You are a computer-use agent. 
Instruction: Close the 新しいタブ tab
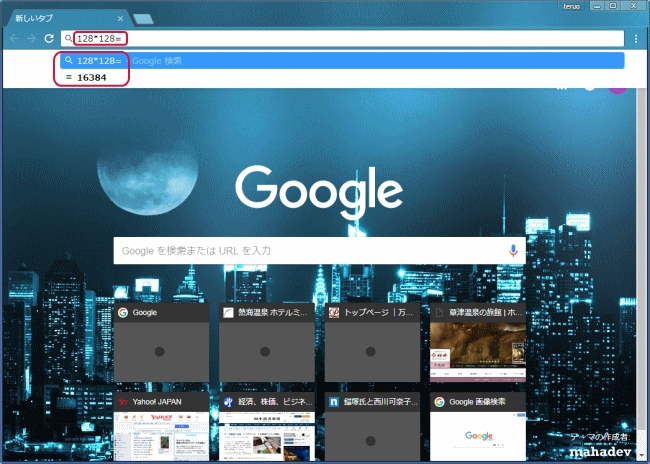pyautogui.click(x=120, y=19)
